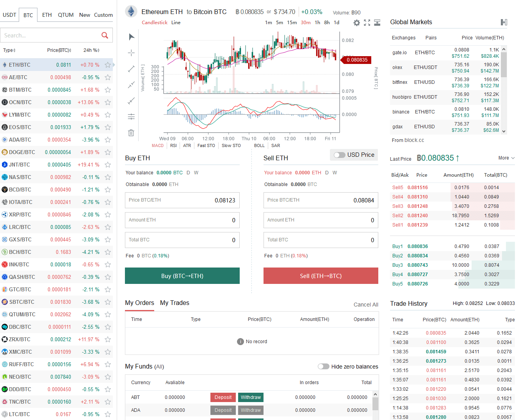Expand the More order book dropdown

coord(506,158)
